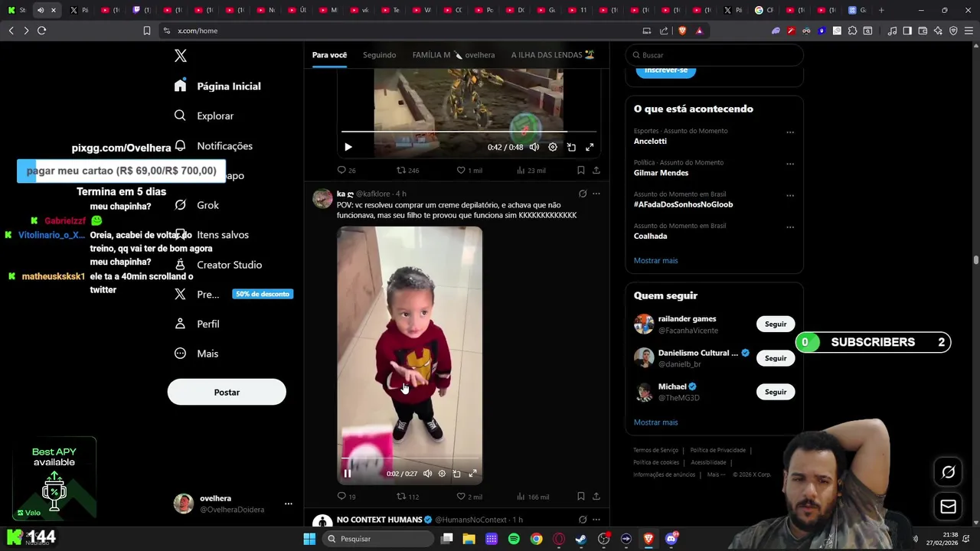Open more options for Gilmar Mendes trend
Viewport: 980px width, 551px height.
tap(790, 164)
